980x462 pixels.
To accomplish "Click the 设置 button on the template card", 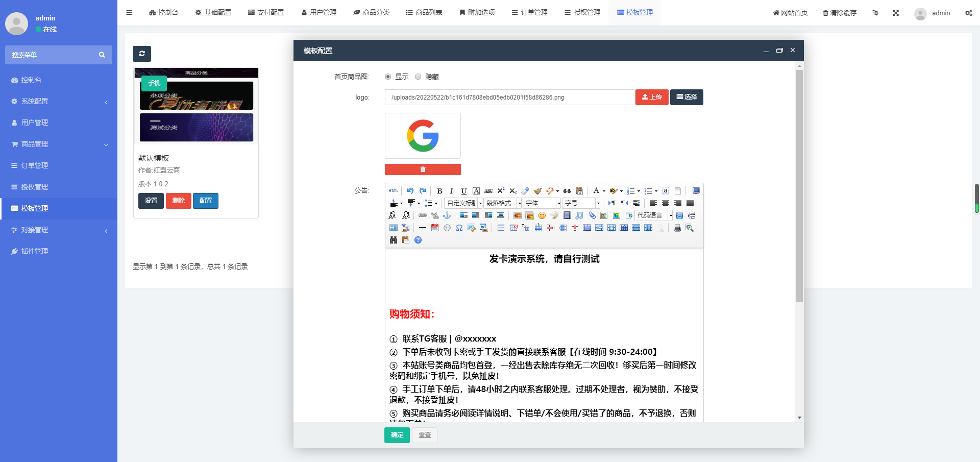I will 151,201.
